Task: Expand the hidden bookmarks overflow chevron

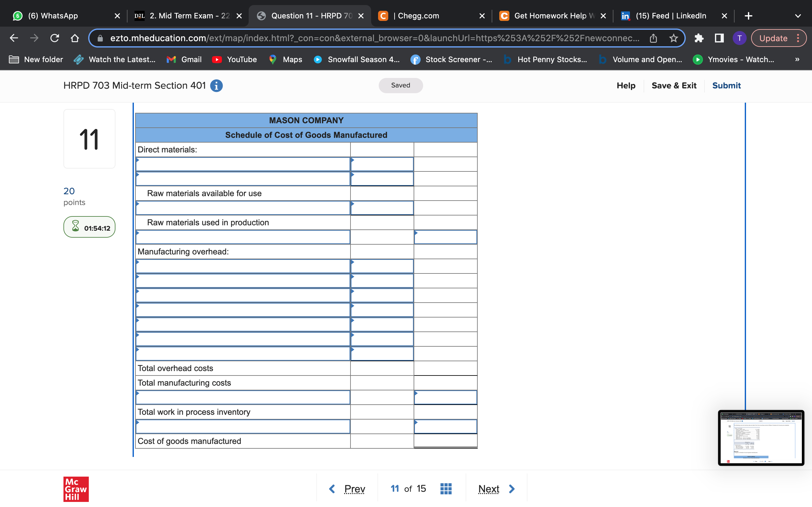Action: point(797,60)
